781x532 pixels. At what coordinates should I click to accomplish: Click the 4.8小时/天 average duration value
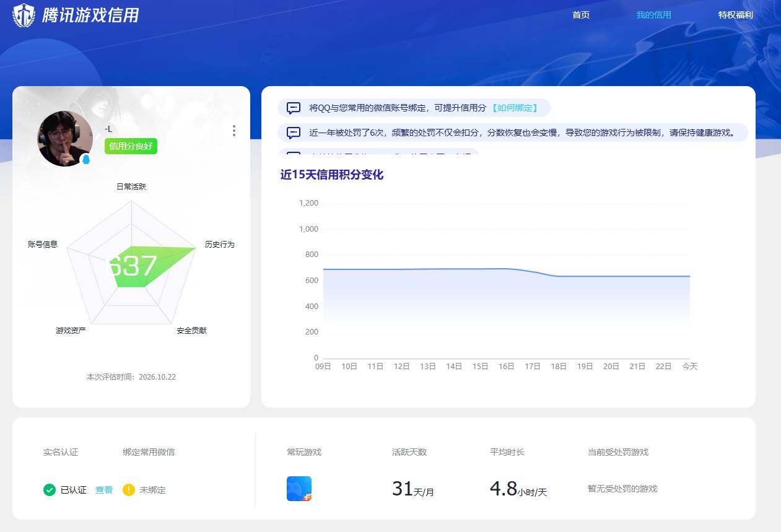[x=518, y=489]
